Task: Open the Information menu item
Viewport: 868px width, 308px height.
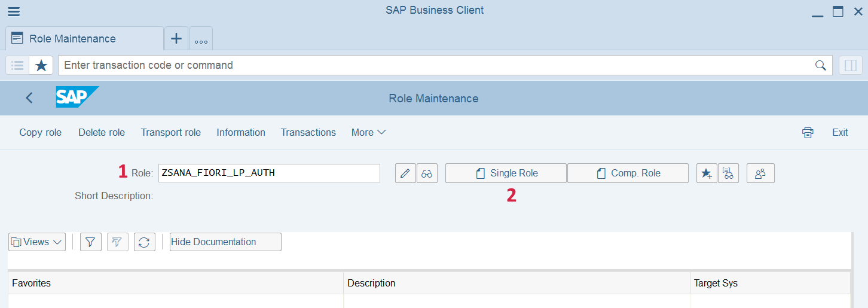Action: click(x=241, y=133)
